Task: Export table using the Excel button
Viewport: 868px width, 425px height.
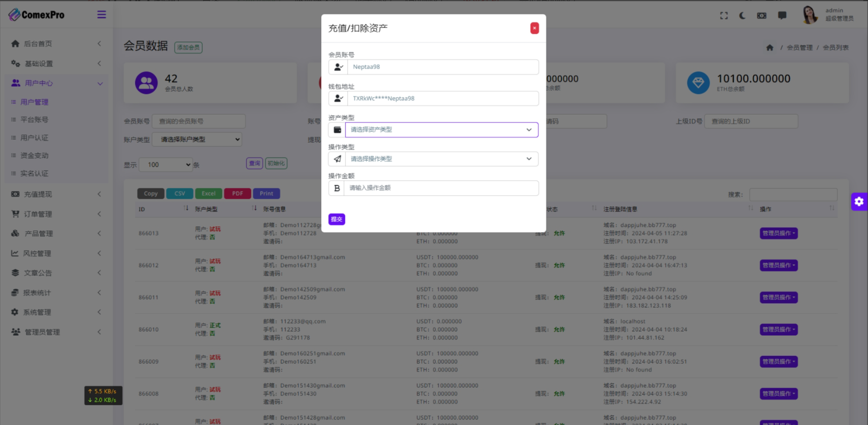Action: point(209,194)
